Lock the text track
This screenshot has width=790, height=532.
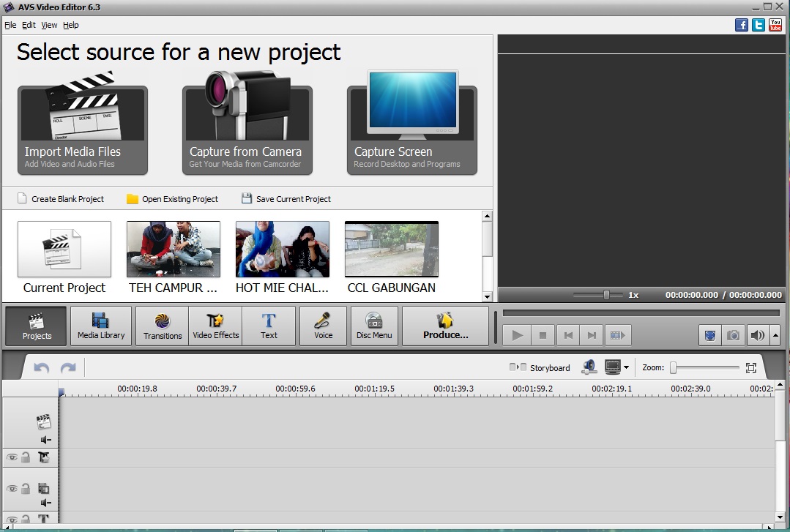coord(26,519)
